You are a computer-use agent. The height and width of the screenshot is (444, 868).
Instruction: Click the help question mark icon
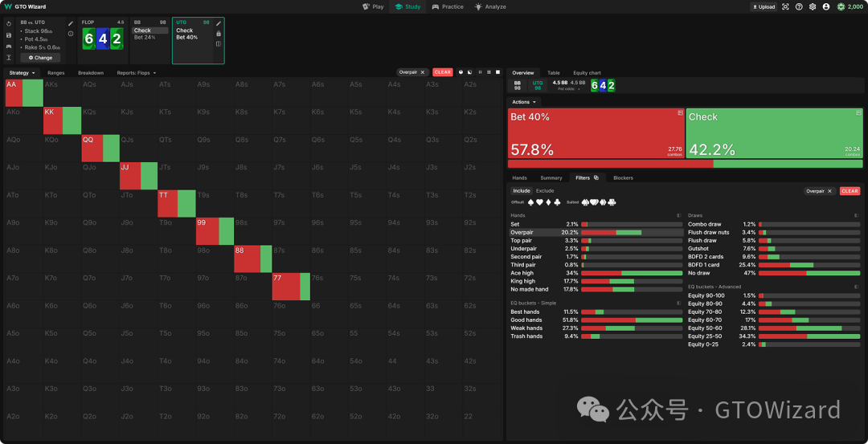(799, 6)
